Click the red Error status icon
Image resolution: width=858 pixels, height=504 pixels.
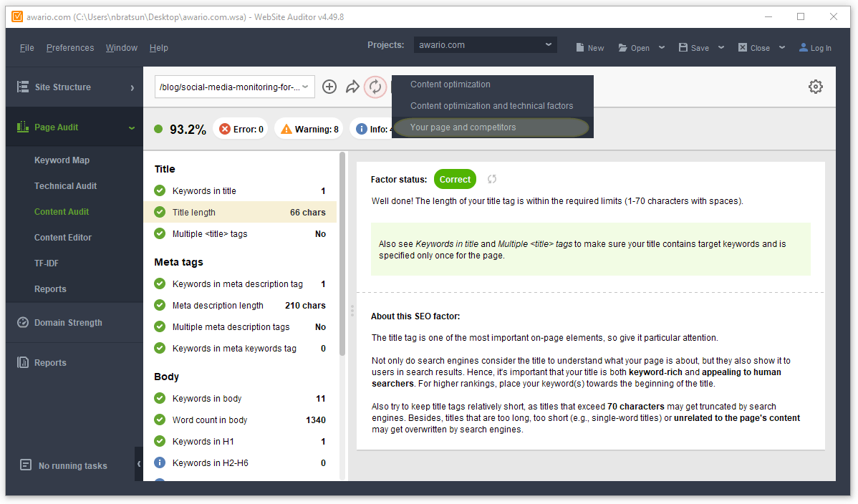(224, 129)
